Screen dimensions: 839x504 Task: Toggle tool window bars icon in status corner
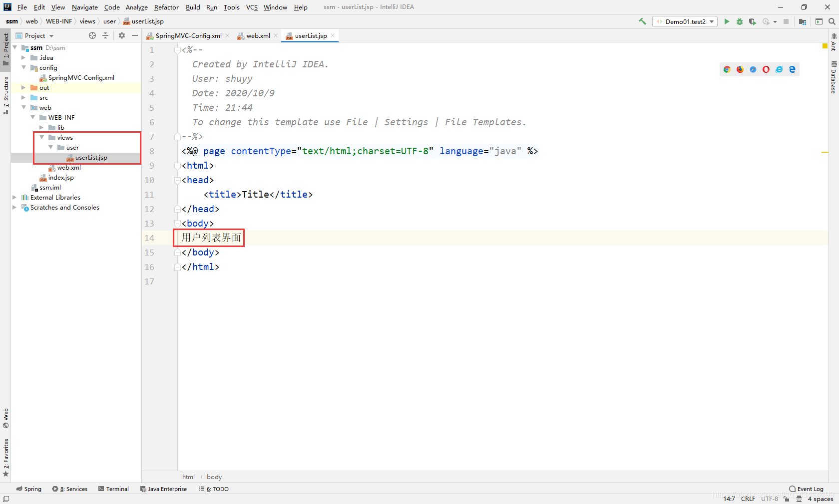(x=5, y=499)
